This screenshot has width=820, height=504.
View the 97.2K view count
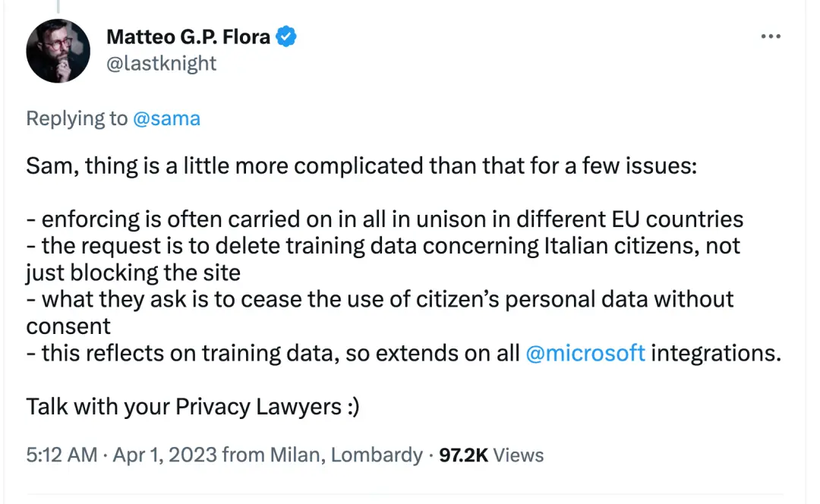tap(463, 455)
